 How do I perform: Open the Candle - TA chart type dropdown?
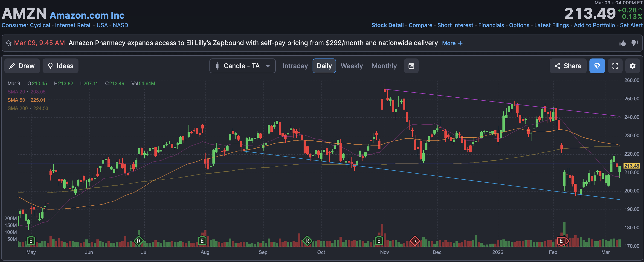point(242,66)
